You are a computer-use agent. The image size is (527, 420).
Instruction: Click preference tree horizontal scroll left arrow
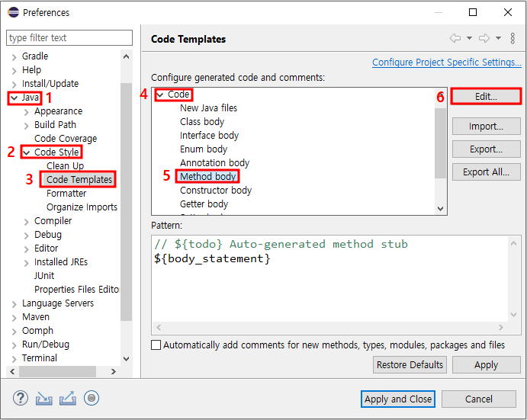click(12, 371)
